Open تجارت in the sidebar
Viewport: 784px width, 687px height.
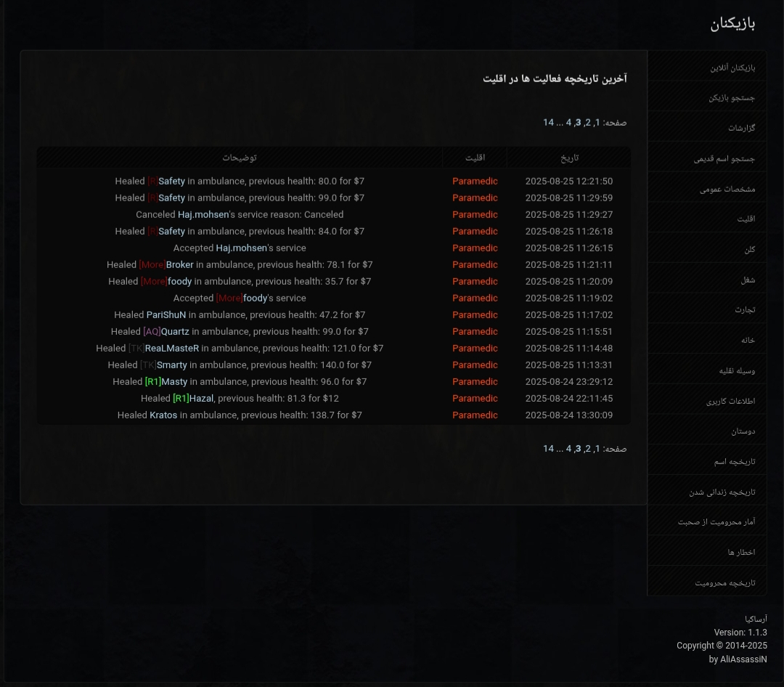pos(707,309)
